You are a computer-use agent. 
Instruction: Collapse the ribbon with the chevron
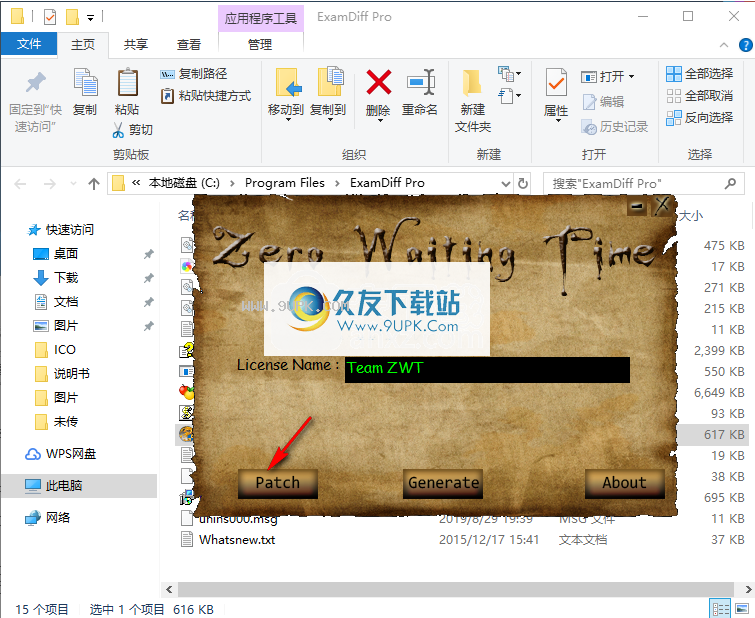pos(724,45)
